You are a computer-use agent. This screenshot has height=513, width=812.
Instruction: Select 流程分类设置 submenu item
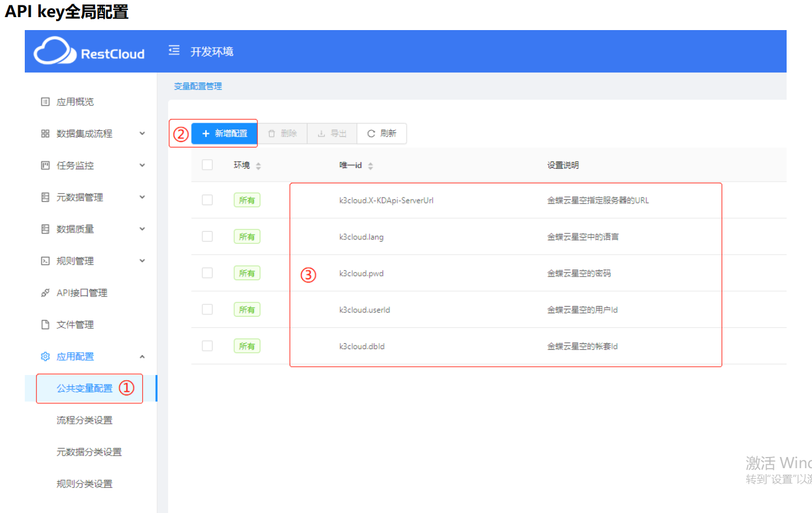pos(84,420)
